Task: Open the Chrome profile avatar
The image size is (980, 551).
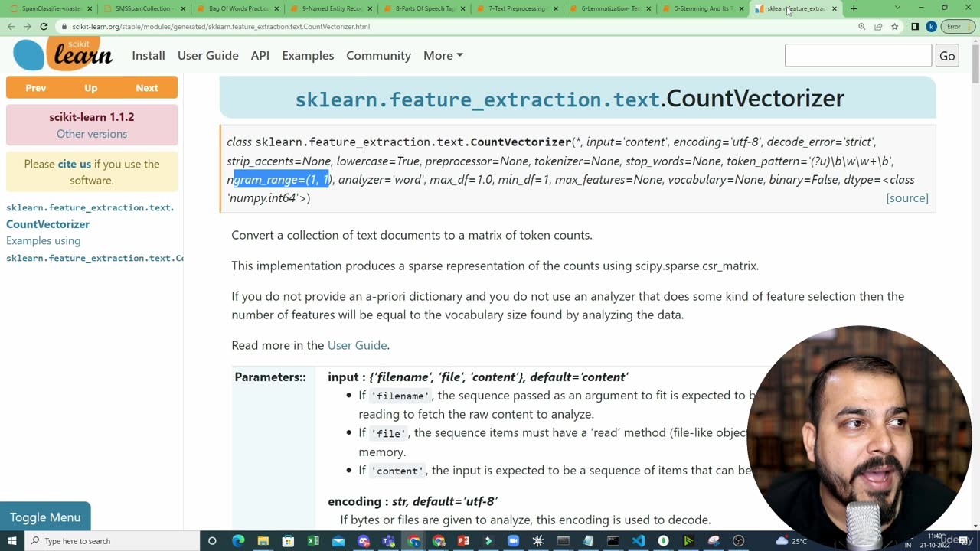Action: click(x=931, y=26)
